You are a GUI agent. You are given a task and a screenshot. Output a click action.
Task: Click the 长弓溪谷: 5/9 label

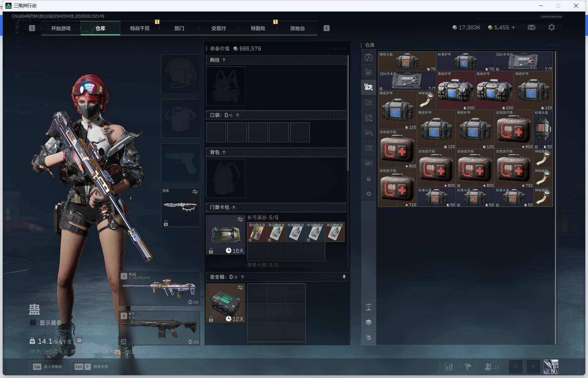pyautogui.click(x=262, y=218)
